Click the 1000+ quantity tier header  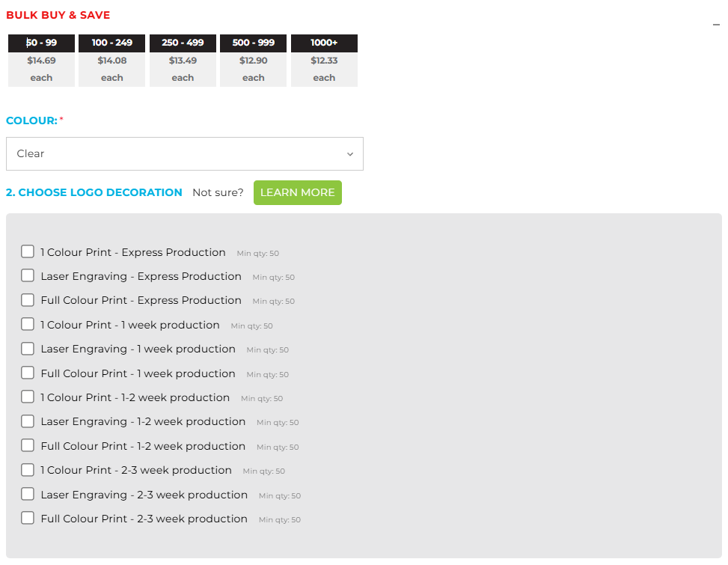click(x=324, y=43)
